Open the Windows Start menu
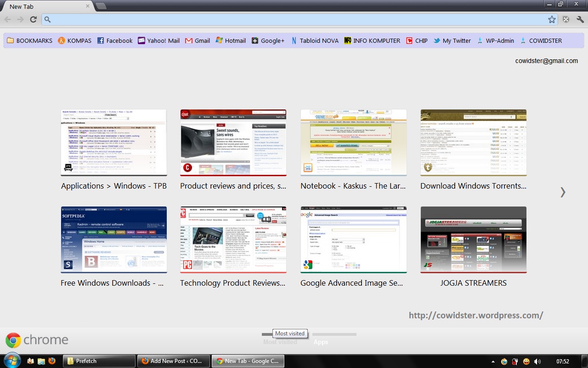The width and height of the screenshot is (588, 368). tap(11, 361)
